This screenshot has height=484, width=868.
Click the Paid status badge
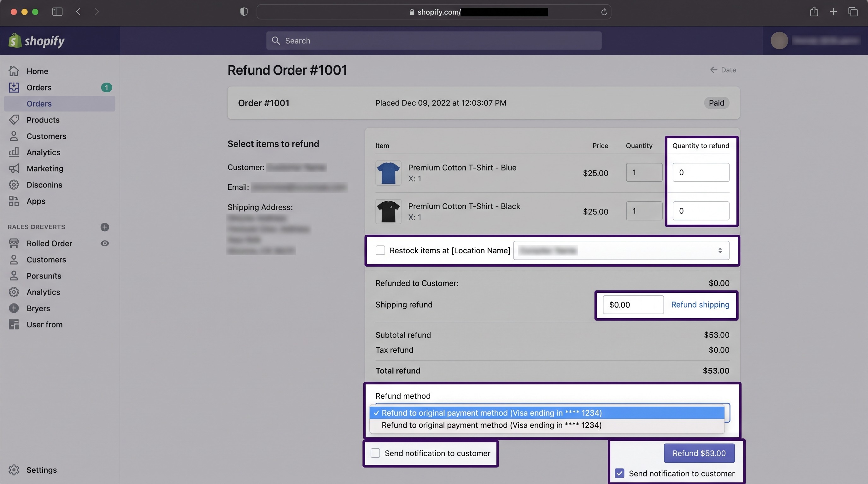tap(716, 103)
